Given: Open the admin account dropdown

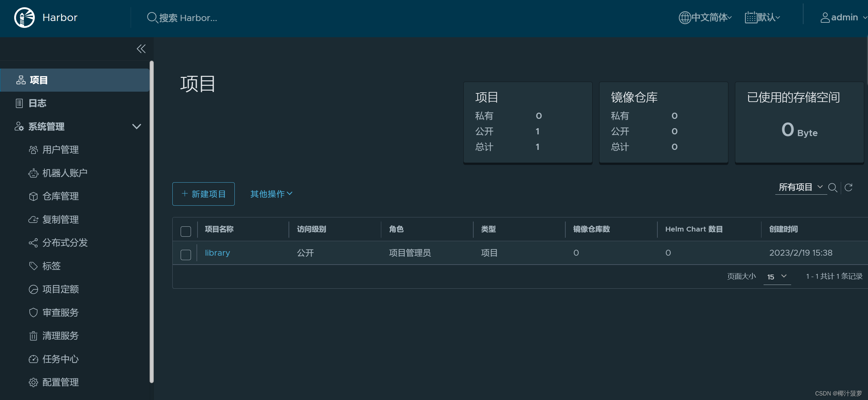Looking at the screenshot, I should point(843,18).
